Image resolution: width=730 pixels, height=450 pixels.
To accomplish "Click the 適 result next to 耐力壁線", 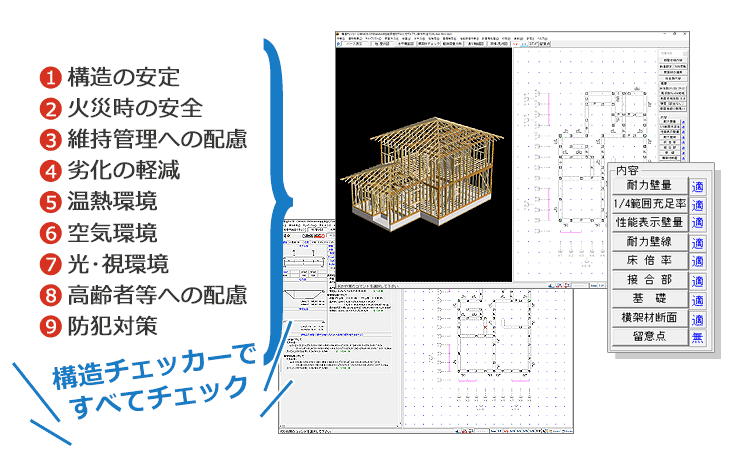I will (x=697, y=243).
